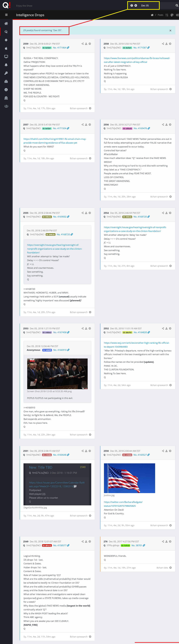This screenshot has height=644, width=179.
Task: Open the Android icon in sidebar
Action: coord(6,40)
